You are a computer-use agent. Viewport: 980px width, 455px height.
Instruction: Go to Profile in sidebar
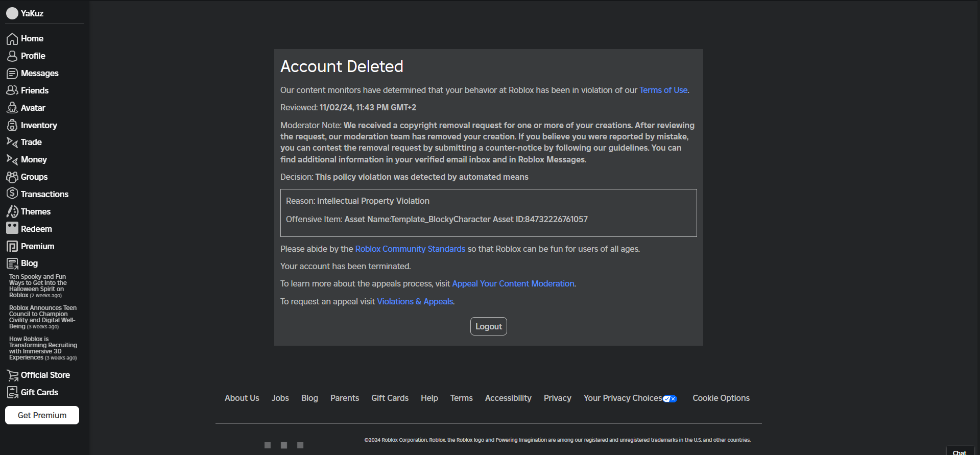(x=33, y=56)
